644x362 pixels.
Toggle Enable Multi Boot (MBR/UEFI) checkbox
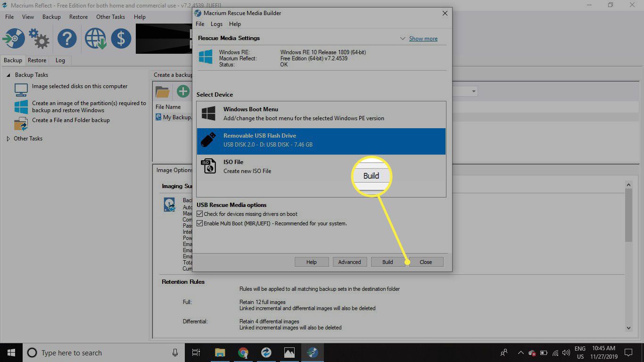click(x=200, y=223)
